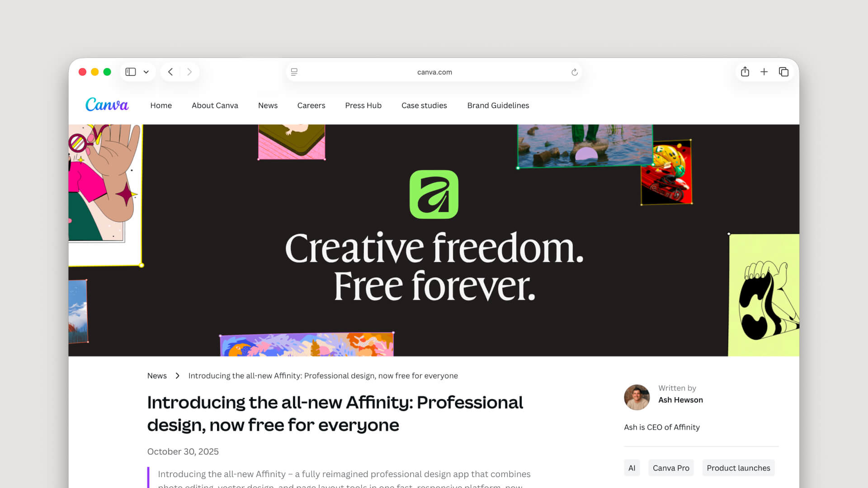The height and width of the screenshot is (488, 868).
Task: Open the Press Hub menu item
Action: click(363, 105)
